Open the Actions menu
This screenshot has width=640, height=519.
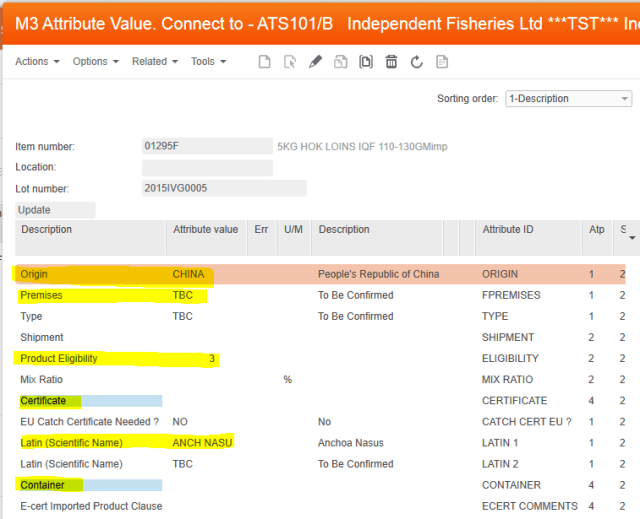pos(37,62)
